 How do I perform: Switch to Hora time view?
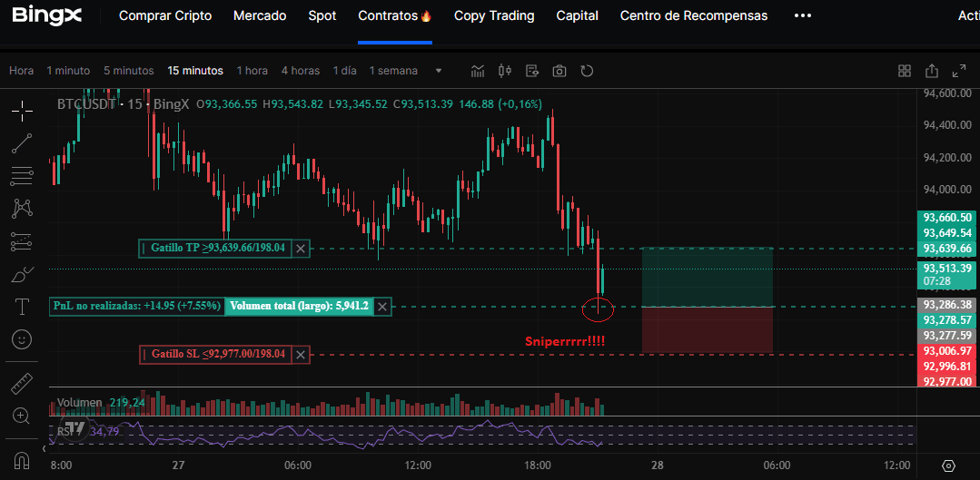21,71
